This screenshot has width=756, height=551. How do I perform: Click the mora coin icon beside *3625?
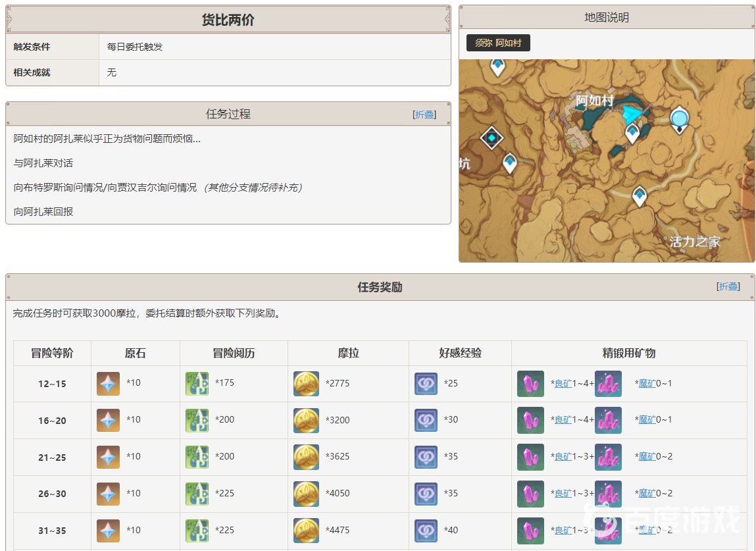(306, 457)
